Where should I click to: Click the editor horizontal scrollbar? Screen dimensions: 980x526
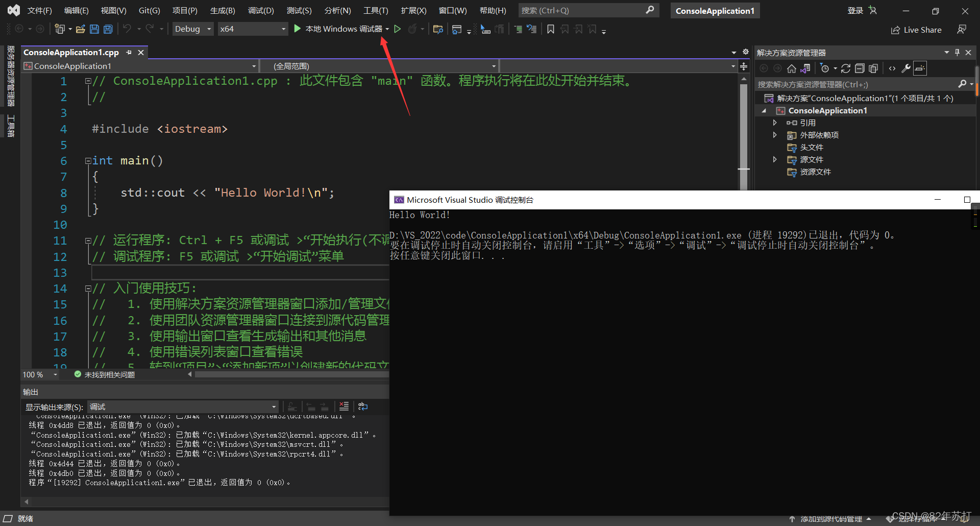(291, 374)
